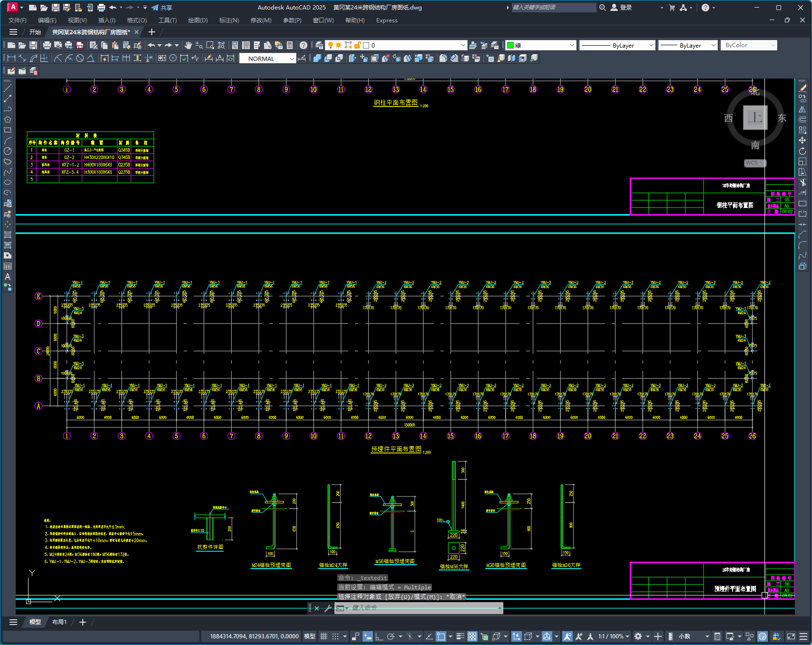
Task: Toggle the drawing grid display
Action: (x=323, y=636)
